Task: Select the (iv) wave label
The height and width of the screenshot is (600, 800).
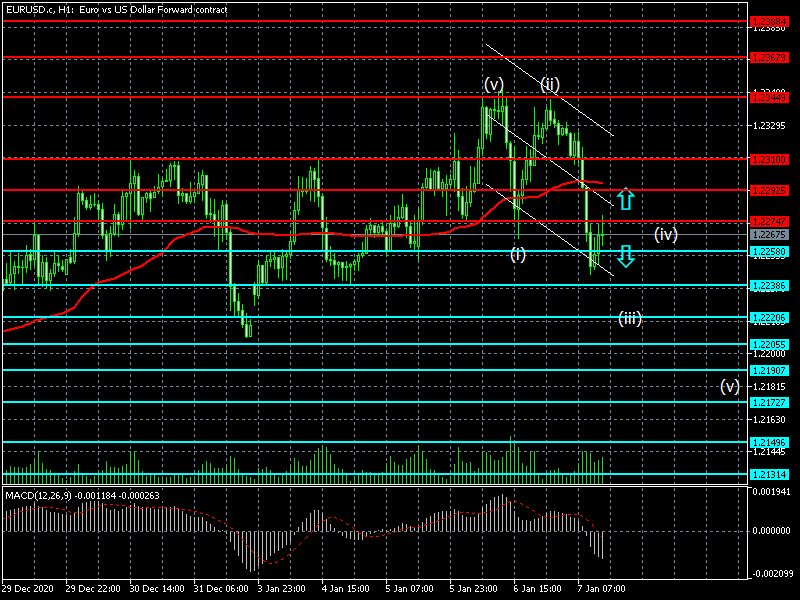Action: [x=666, y=235]
